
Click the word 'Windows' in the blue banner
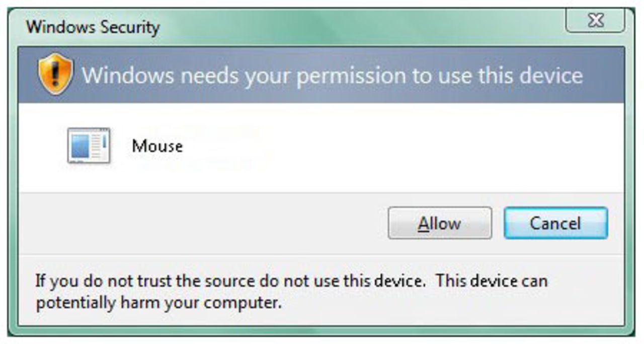coord(128,76)
